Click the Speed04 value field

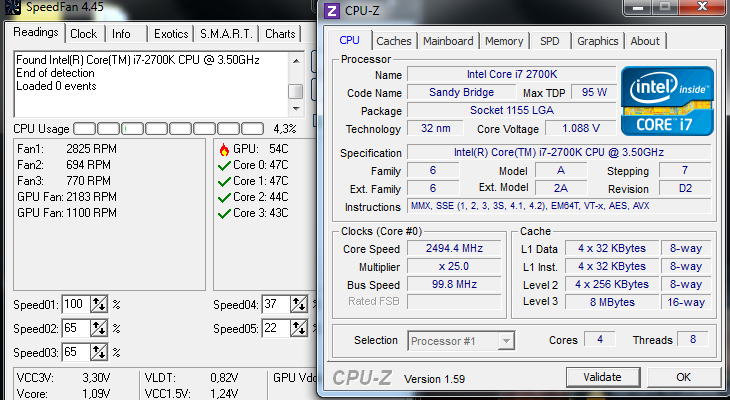276,305
